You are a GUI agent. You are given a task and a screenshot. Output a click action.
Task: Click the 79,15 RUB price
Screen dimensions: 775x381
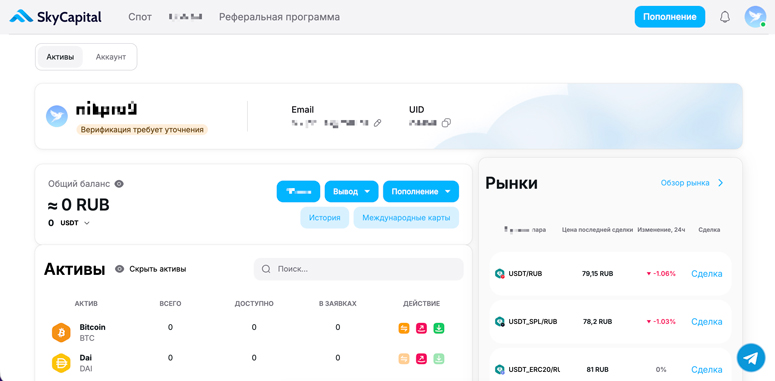(x=598, y=273)
